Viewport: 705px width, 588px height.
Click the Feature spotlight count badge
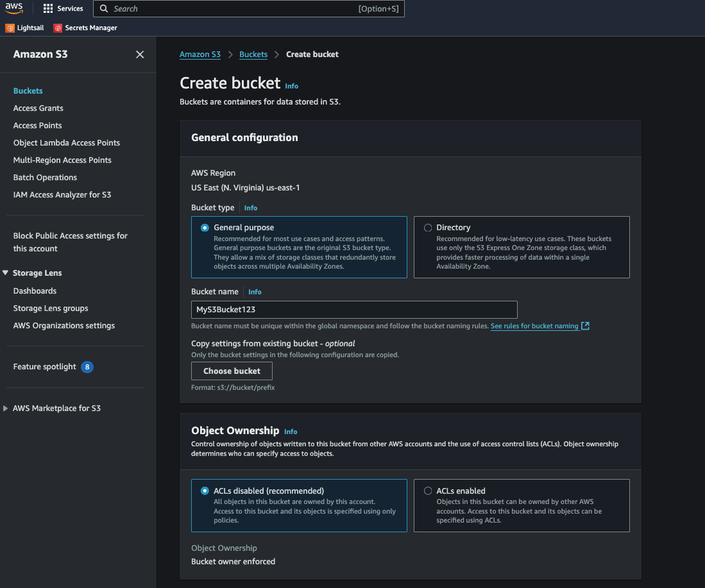tap(87, 367)
